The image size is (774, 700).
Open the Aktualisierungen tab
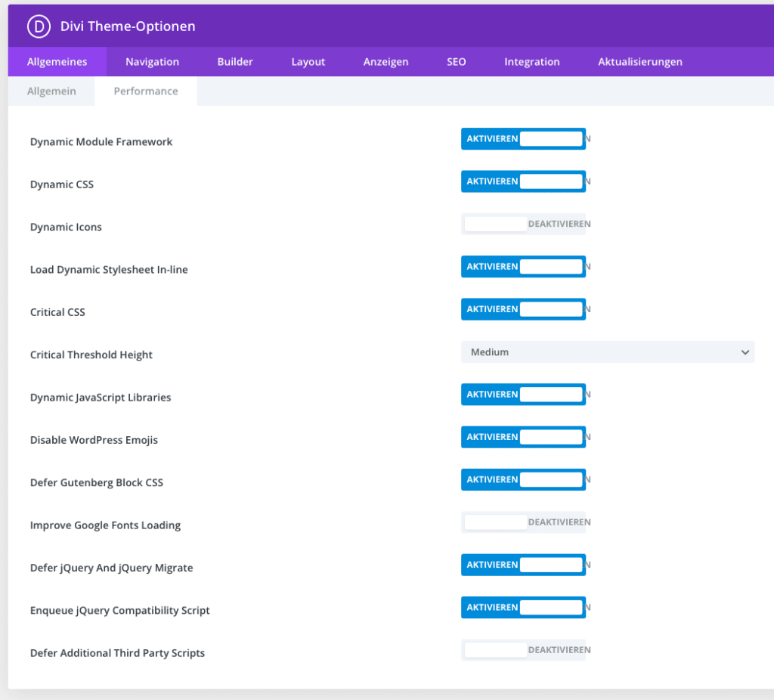639,61
